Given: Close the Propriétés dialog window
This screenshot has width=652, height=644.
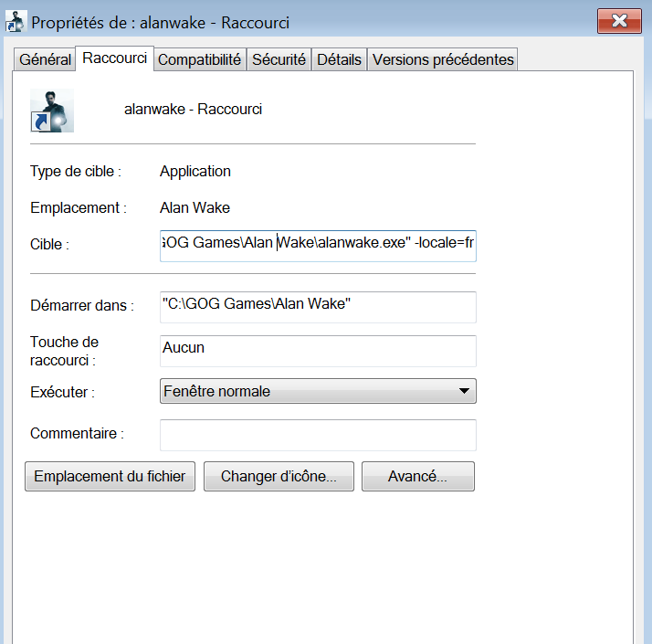Looking at the screenshot, I should [619, 21].
